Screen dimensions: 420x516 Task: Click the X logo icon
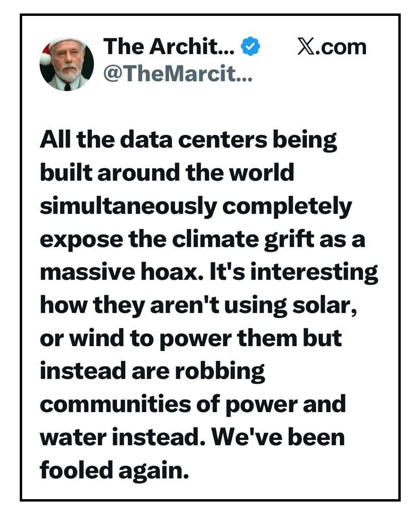[305, 47]
